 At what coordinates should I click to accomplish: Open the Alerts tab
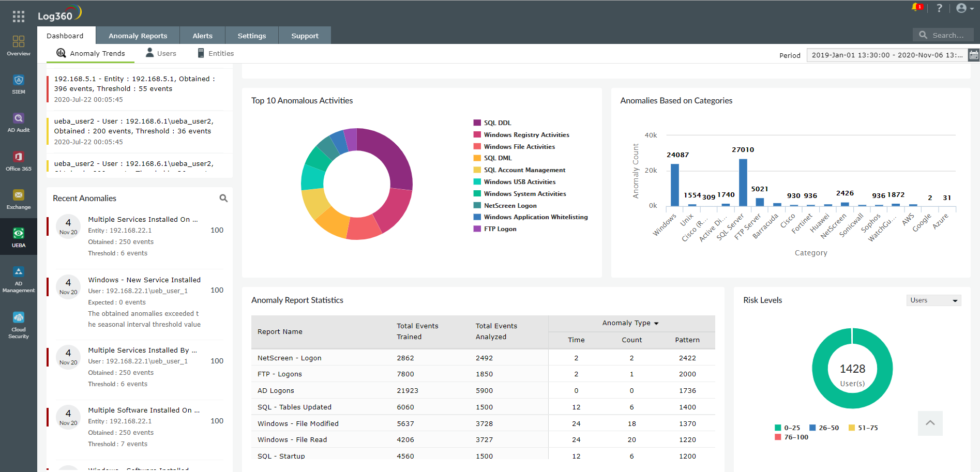[203, 36]
